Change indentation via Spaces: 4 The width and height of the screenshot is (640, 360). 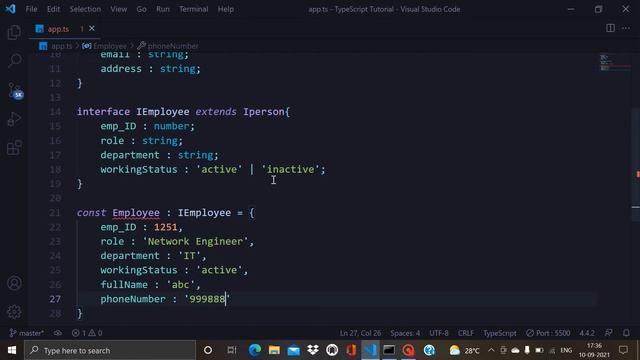pyautogui.click(x=405, y=333)
